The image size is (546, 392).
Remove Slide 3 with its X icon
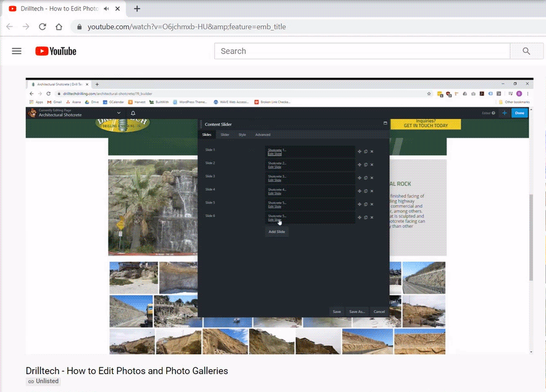click(372, 177)
